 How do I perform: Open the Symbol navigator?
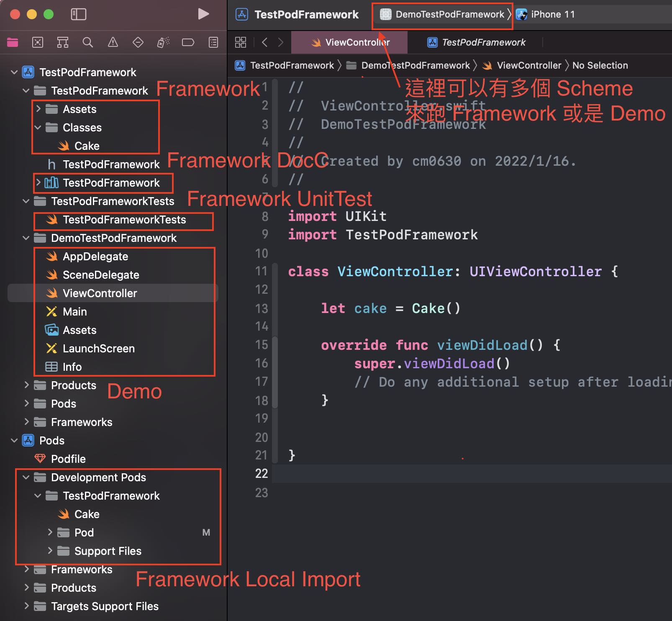tap(63, 42)
